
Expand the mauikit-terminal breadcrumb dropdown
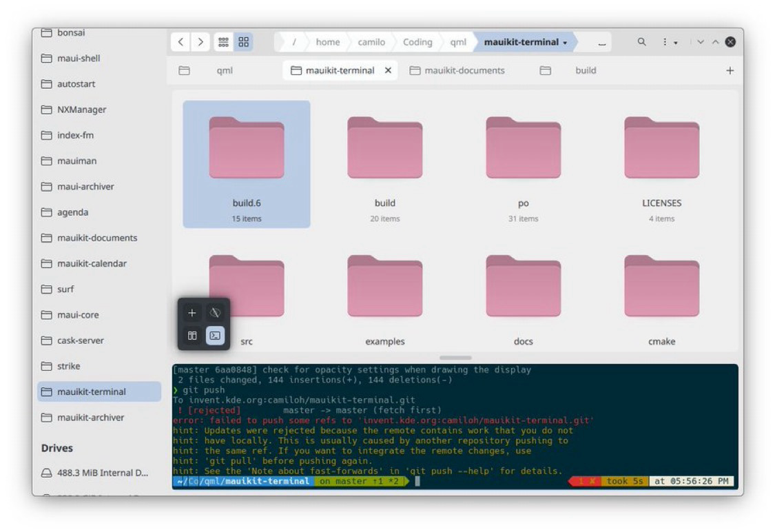coord(565,43)
